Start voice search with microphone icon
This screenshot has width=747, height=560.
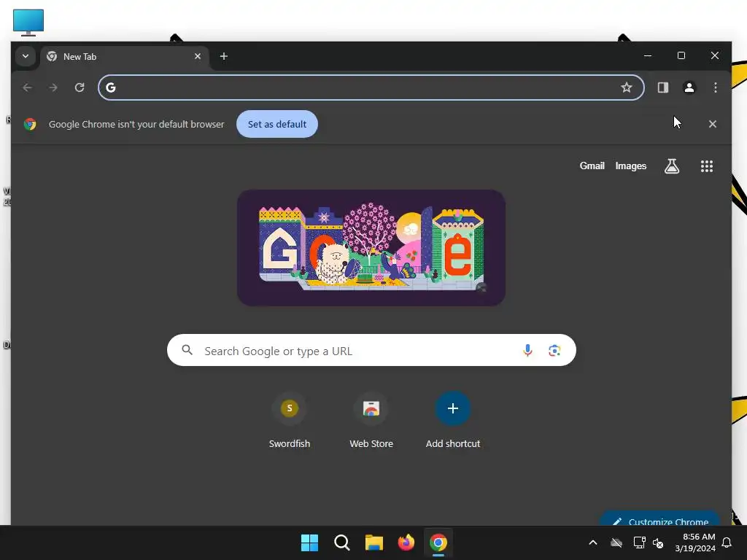pyautogui.click(x=527, y=351)
